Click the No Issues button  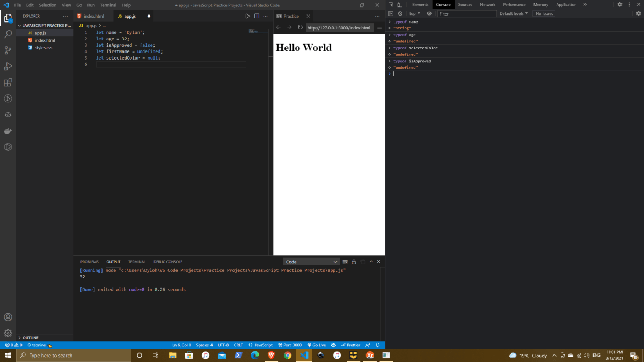pyautogui.click(x=544, y=13)
